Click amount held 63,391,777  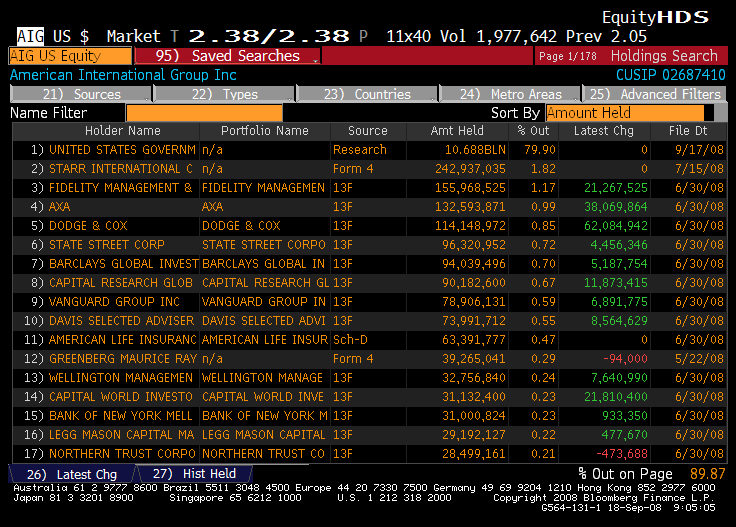474,340
